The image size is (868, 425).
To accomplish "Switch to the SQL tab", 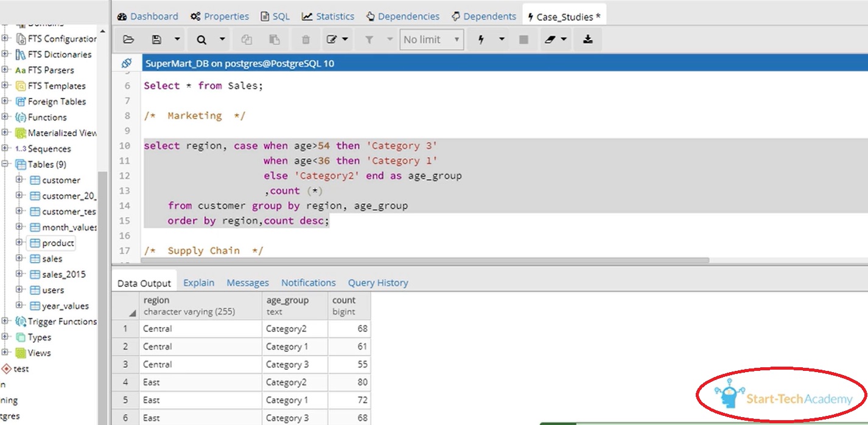I will pyautogui.click(x=275, y=16).
